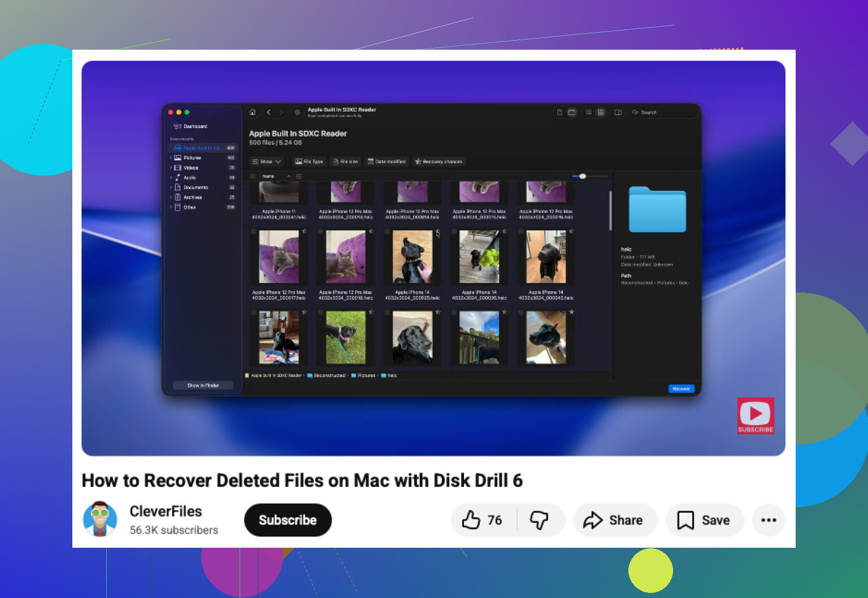Open the CleverFiles channel avatar
The width and height of the screenshot is (868, 598).
coord(100,519)
